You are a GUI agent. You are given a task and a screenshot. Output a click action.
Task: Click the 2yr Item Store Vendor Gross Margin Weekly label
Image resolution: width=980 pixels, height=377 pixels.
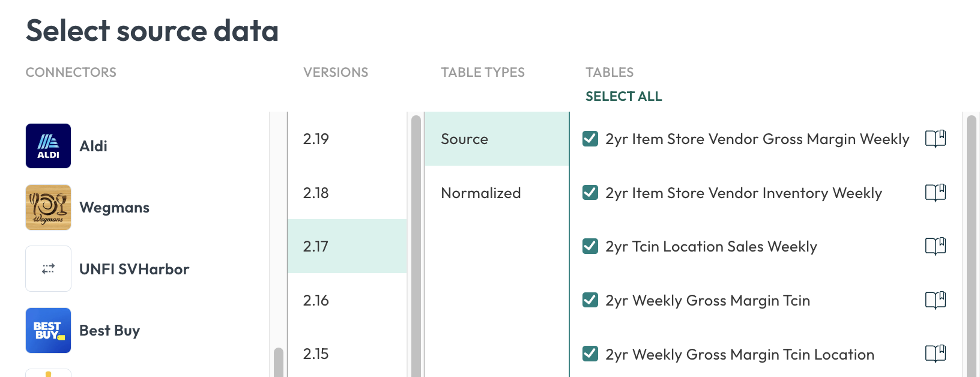pyautogui.click(x=757, y=139)
